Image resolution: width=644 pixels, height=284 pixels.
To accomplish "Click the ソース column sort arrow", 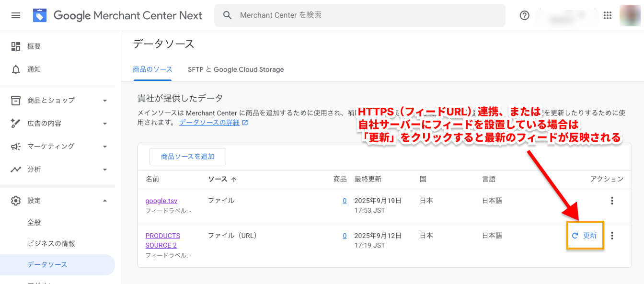I will (x=234, y=179).
